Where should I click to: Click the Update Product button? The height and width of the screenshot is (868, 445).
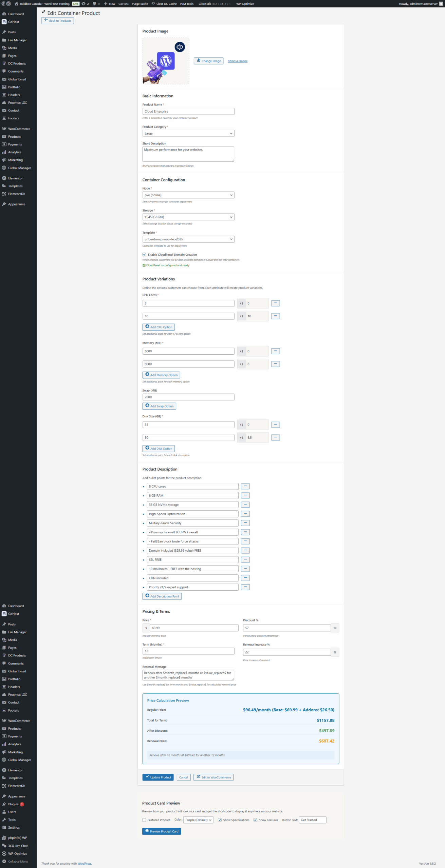click(158, 777)
